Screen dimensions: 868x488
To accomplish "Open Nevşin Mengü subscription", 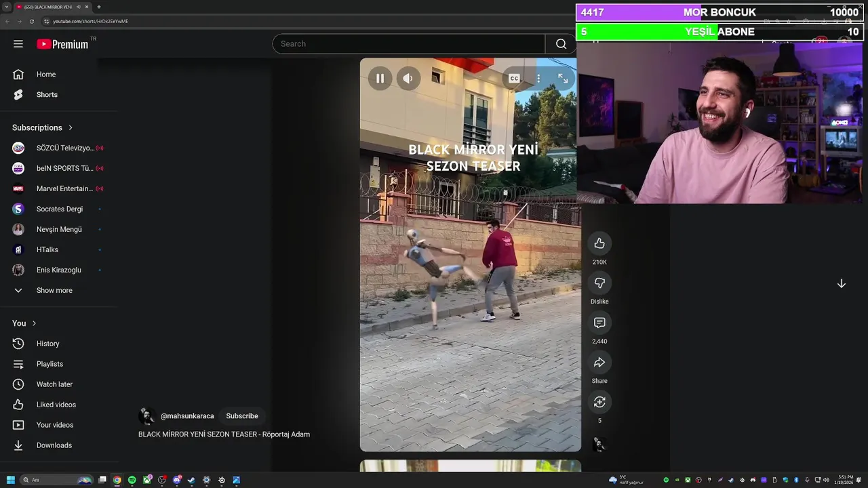I will [58, 229].
